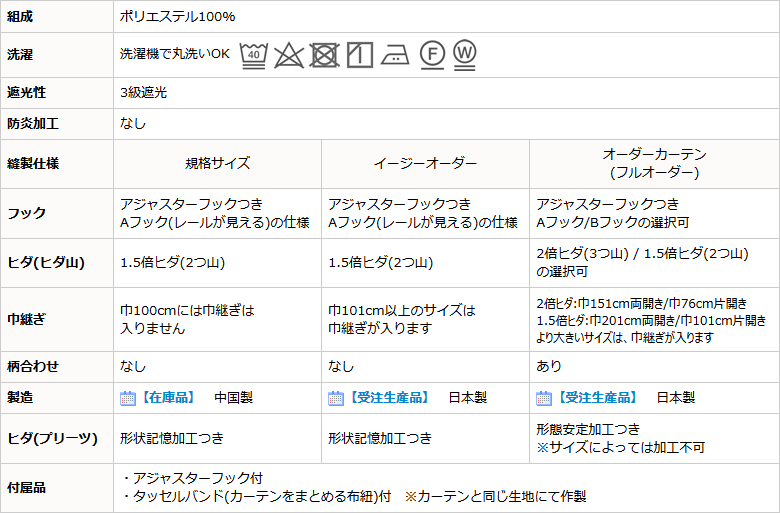This screenshot has width=780, height=513.
Task: Click the do-not-tumble-dry symbol
Action: 324,54
